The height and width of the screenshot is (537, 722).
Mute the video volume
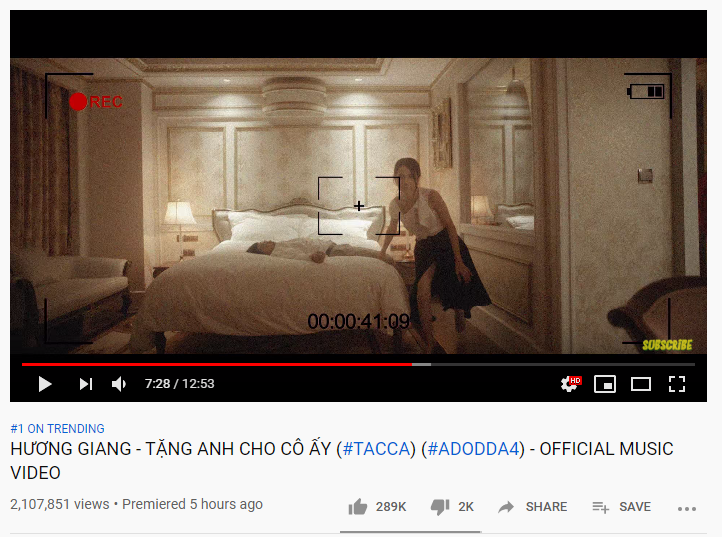(x=119, y=384)
